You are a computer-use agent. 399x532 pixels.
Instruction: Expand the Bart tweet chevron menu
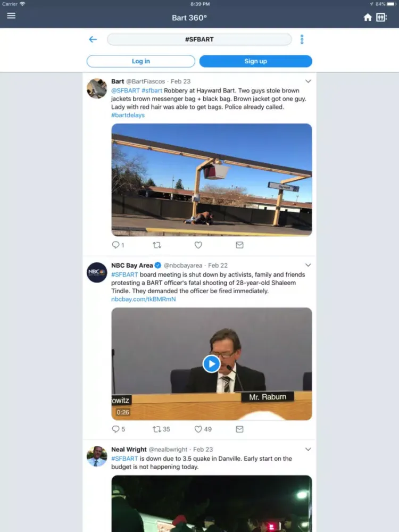click(308, 81)
